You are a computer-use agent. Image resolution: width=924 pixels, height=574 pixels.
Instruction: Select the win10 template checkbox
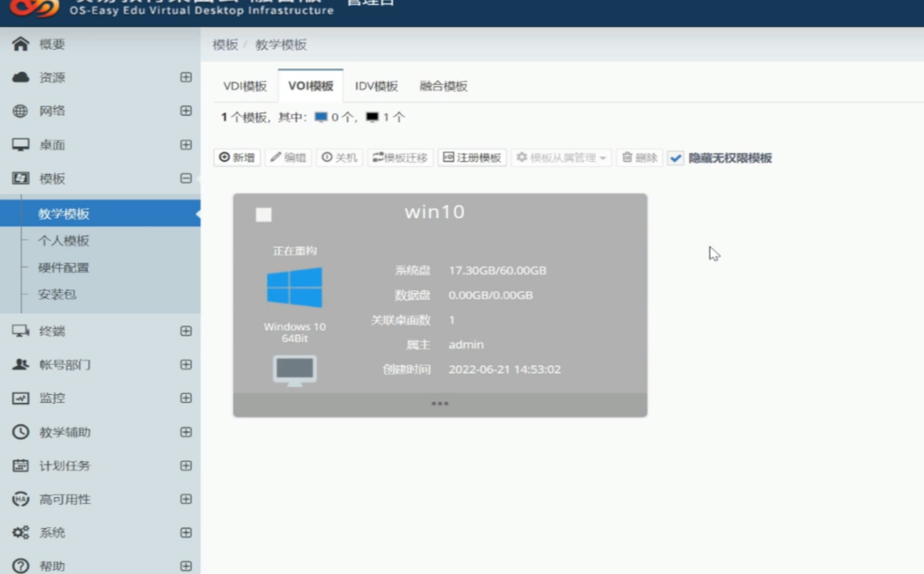(264, 214)
